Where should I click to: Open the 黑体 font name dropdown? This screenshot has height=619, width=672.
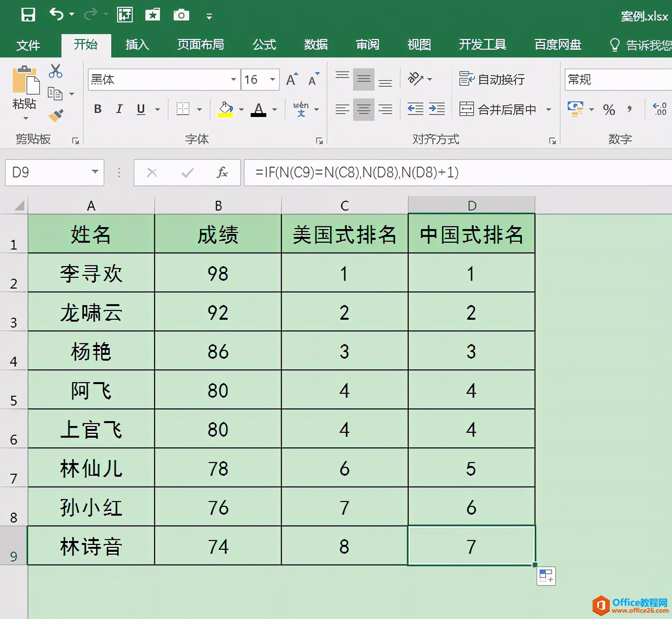tap(234, 79)
